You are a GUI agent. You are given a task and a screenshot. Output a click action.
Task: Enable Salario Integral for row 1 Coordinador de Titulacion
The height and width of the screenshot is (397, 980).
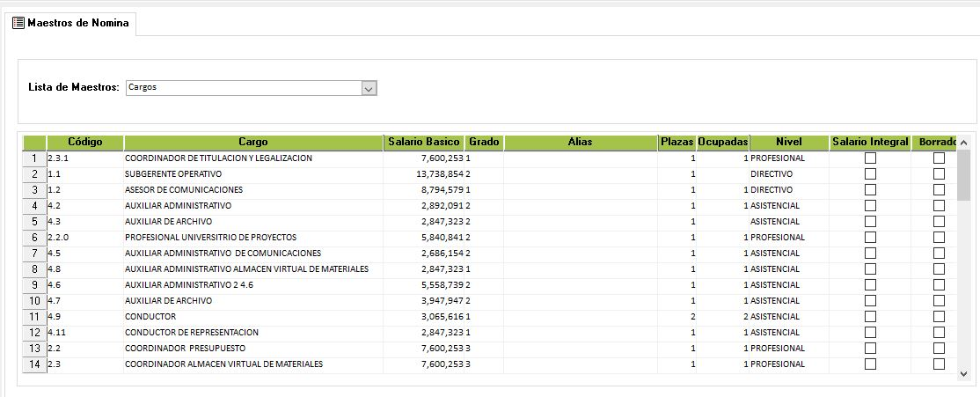pyautogui.click(x=870, y=158)
